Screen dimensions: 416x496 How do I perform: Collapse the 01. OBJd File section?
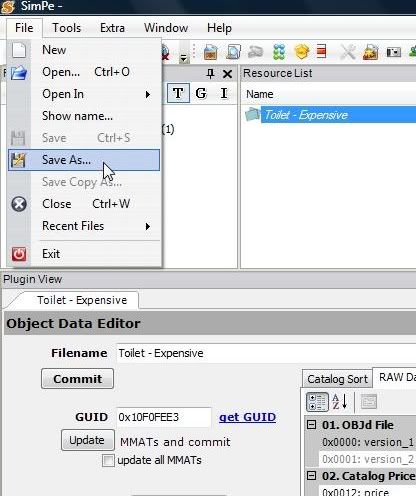[311, 425]
